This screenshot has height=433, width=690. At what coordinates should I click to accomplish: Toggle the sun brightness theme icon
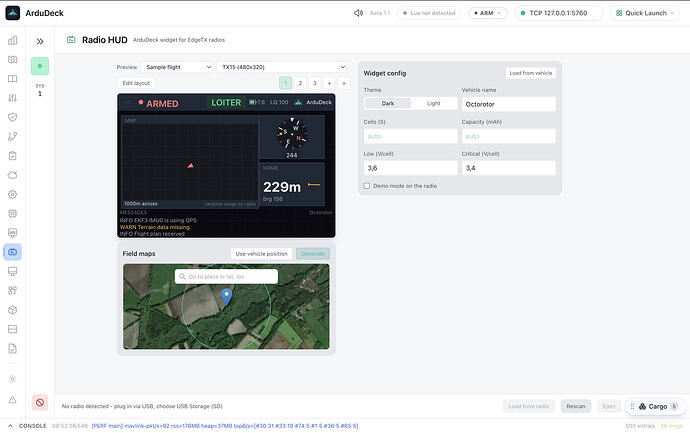(x=12, y=379)
